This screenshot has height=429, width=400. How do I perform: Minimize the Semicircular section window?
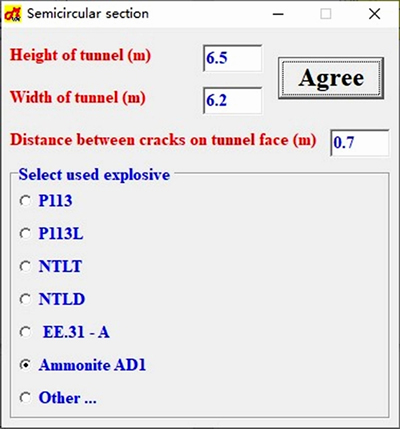(x=278, y=14)
